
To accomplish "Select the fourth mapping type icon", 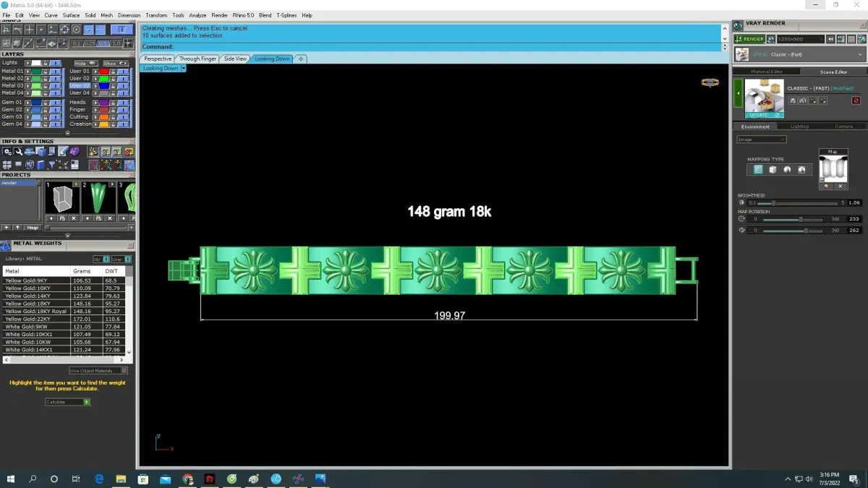I will pos(801,169).
